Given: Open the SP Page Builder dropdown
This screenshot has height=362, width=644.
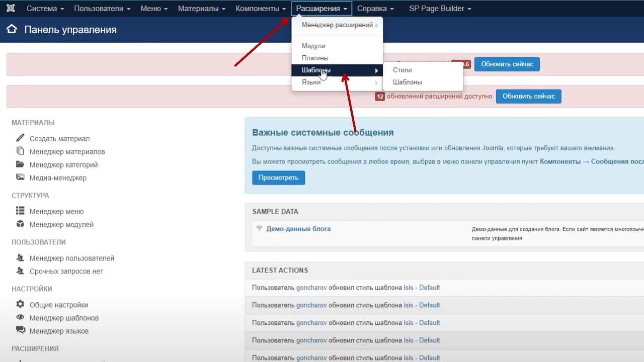Looking at the screenshot, I should point(440,9).
